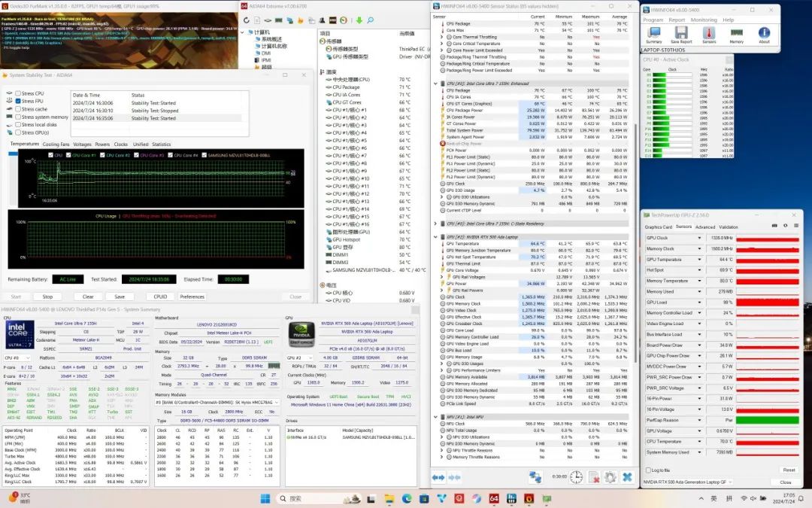The width and height of the screenshot is (812, 508).
Task: Click the Save Report floppy disk icon
Action: 681,34
